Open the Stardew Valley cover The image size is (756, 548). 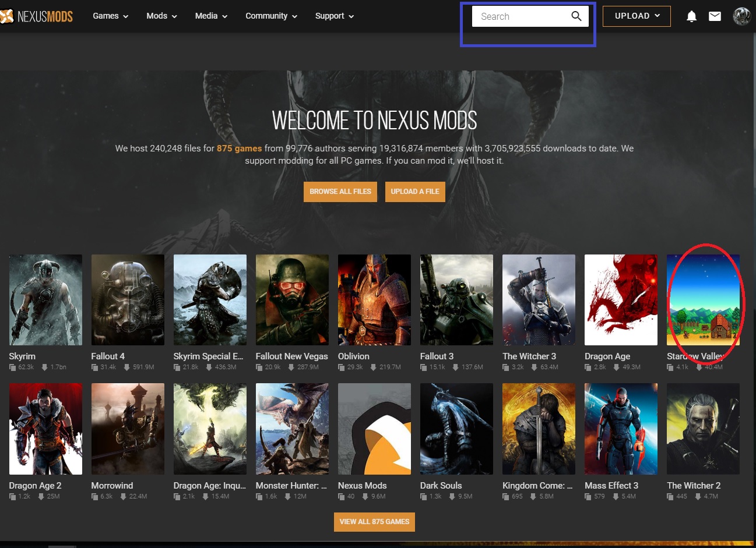[x=703, y=300]
